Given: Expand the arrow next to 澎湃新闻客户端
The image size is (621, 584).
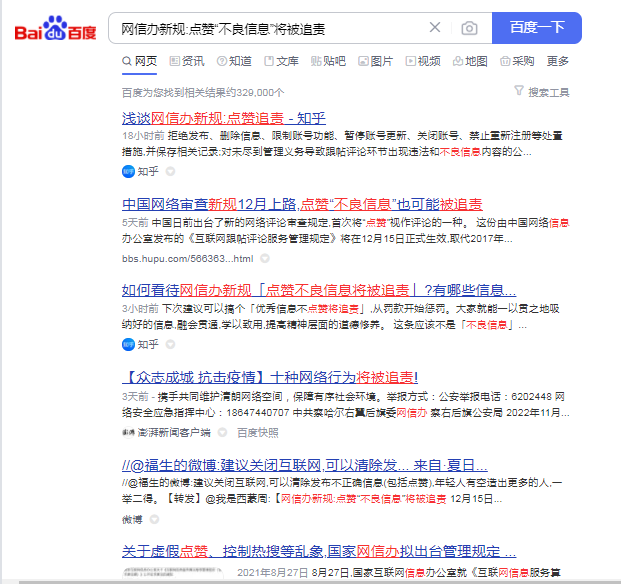Looking at the screenshot, I should (223, 432).
